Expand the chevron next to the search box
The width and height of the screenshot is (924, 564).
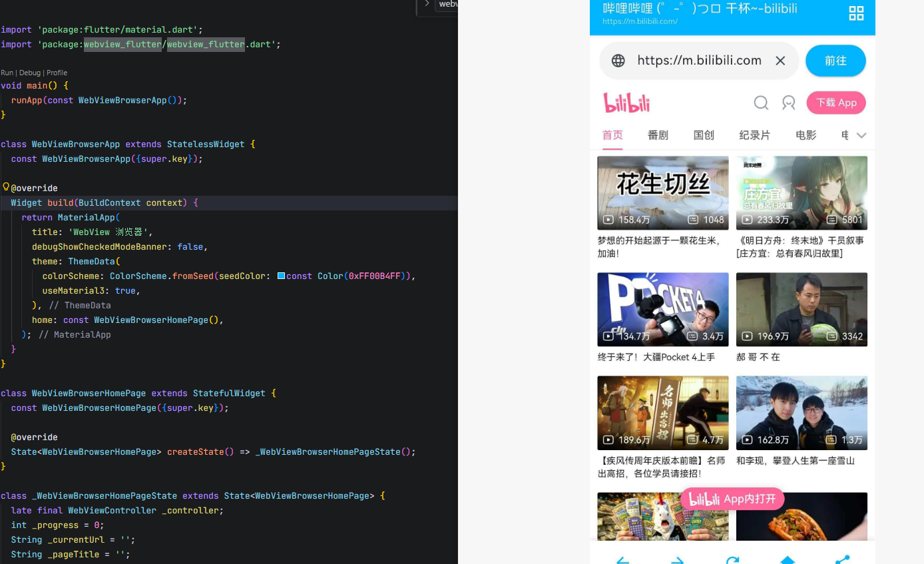pos(427,4)
